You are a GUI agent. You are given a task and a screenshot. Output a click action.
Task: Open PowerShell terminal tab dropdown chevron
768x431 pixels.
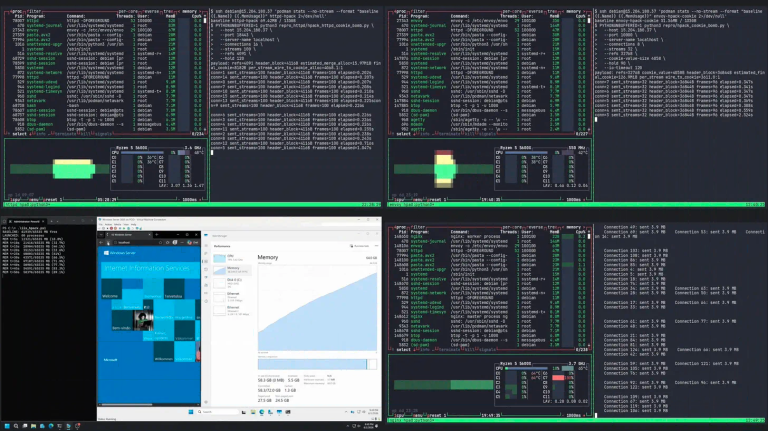point(58,221)
